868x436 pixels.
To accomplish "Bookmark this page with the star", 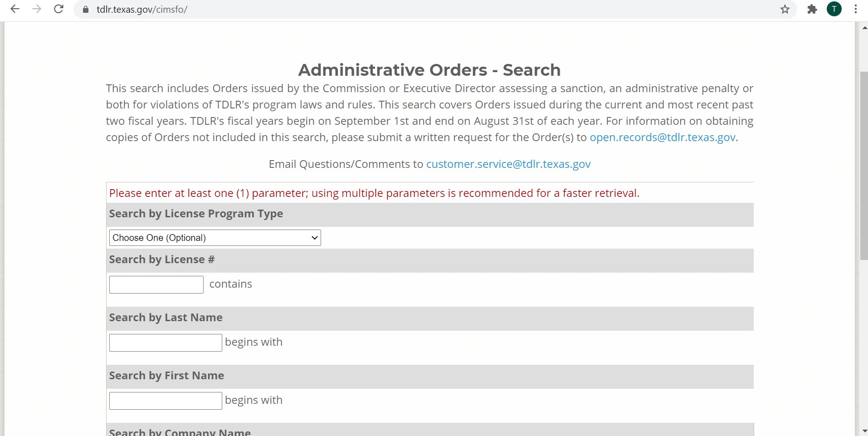I will click(785, 9).
